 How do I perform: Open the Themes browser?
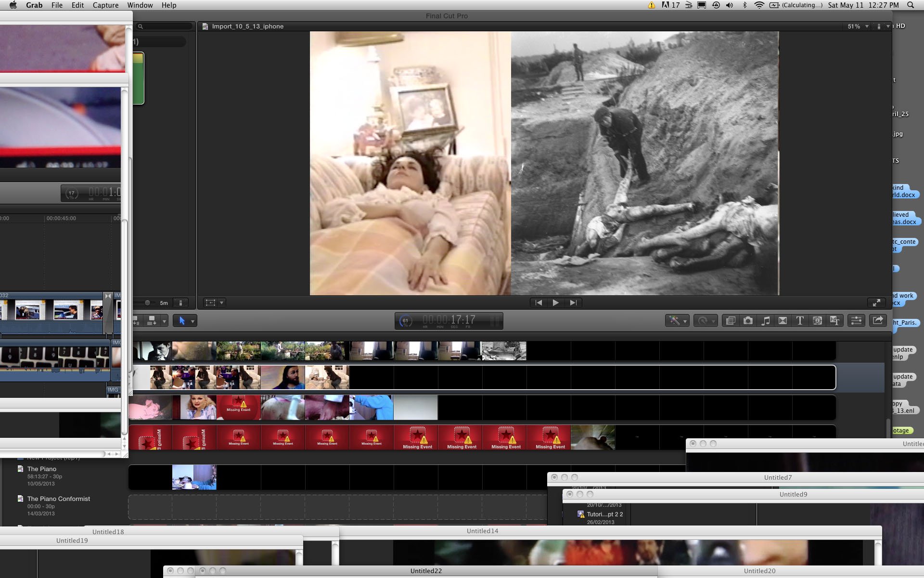pyautogui.click(x=834, y=321)
